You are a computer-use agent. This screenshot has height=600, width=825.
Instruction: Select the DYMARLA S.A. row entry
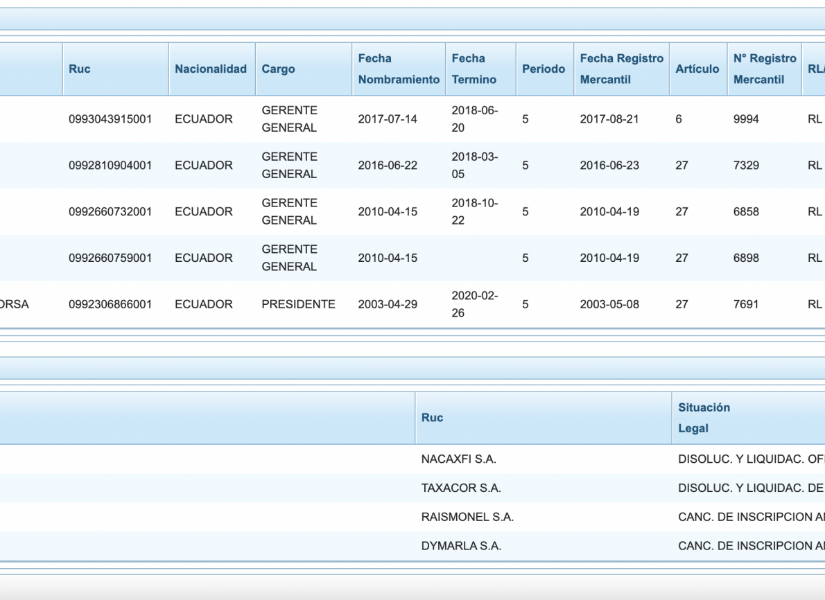point(461,546)
